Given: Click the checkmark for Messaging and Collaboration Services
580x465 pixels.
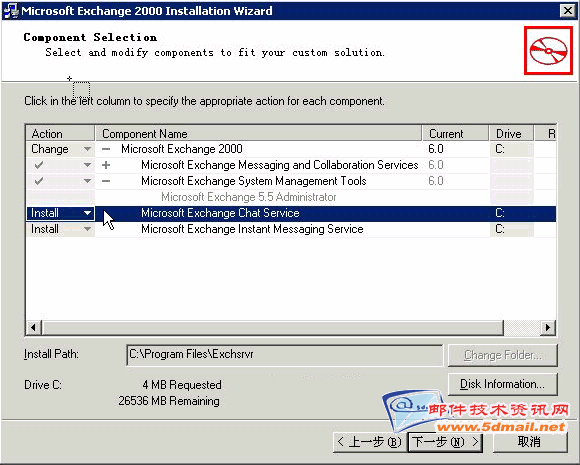Looking at the screenshot, I should [x=39, y=165].
